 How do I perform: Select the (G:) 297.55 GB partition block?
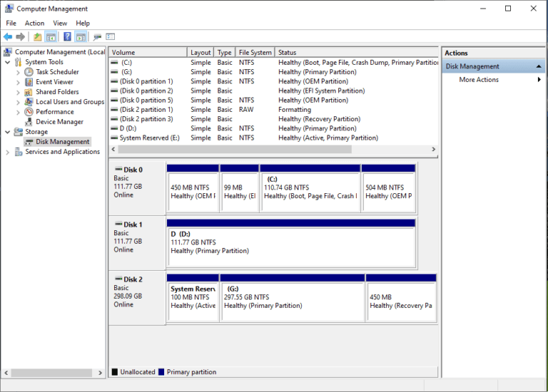point(293,298)
